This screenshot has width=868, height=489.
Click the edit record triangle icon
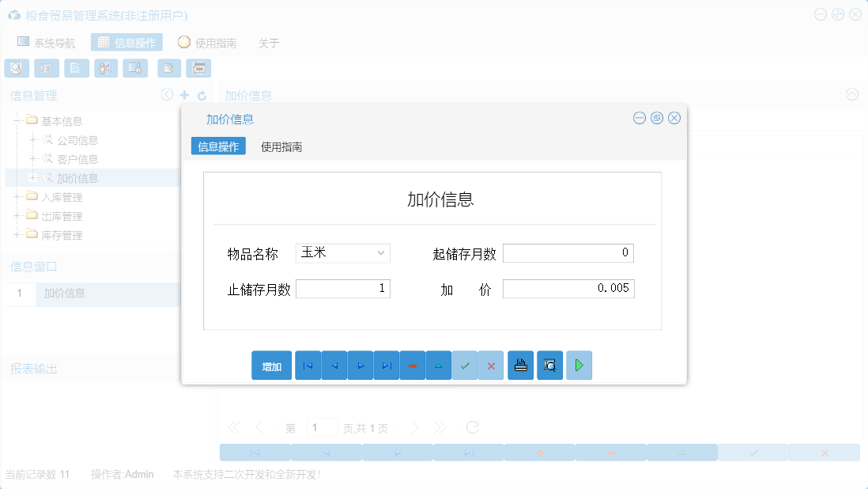439,365
